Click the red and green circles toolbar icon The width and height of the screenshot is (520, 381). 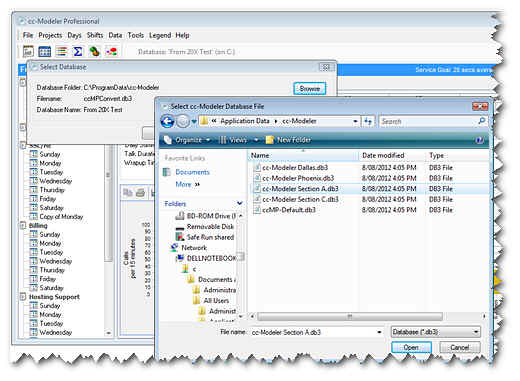[111, 51]
